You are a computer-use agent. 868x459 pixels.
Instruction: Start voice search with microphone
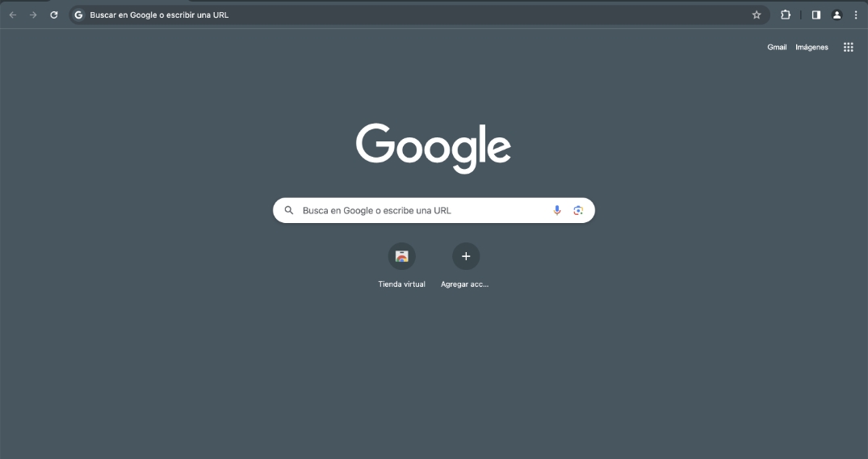click(x=557, y=210)
